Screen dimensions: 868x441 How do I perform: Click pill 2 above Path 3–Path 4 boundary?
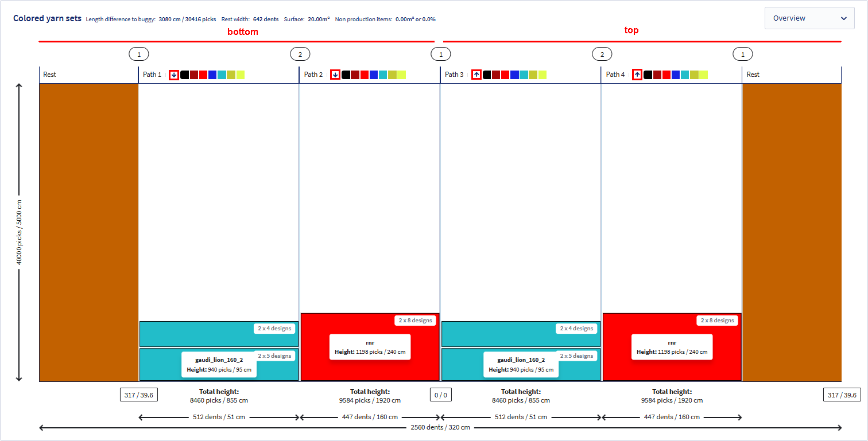602,54
